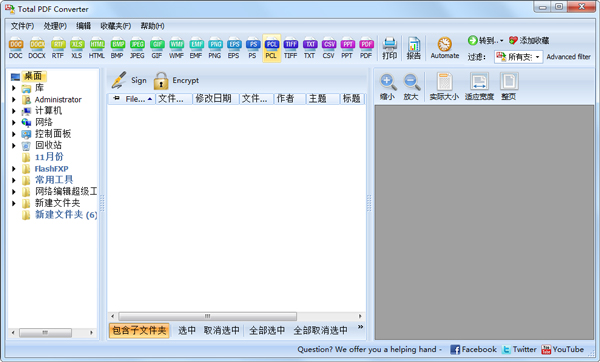Open the Advanced filter link
Image resolution: width=600 pixels, height=362 pixels.
click(x=569, y=57)
